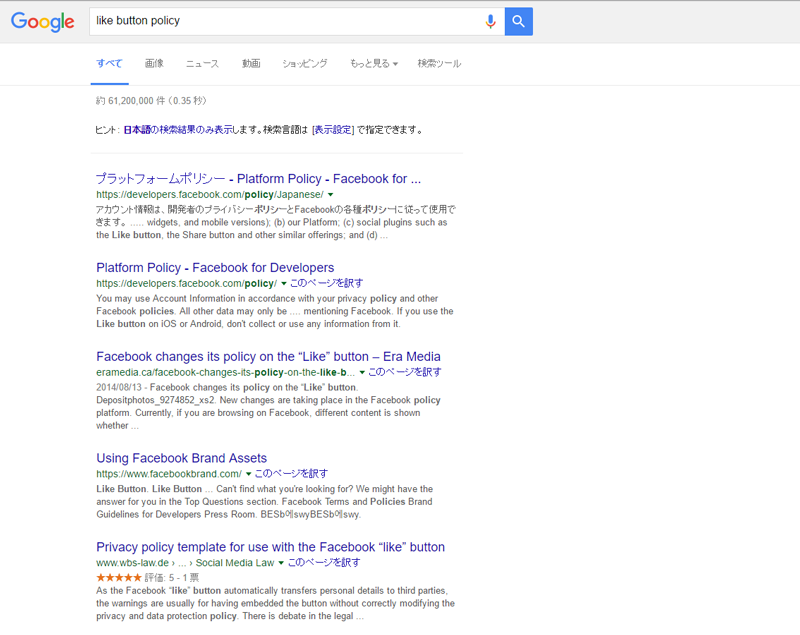
Task: Open the 表示設定 link
Action: point(333,130)
